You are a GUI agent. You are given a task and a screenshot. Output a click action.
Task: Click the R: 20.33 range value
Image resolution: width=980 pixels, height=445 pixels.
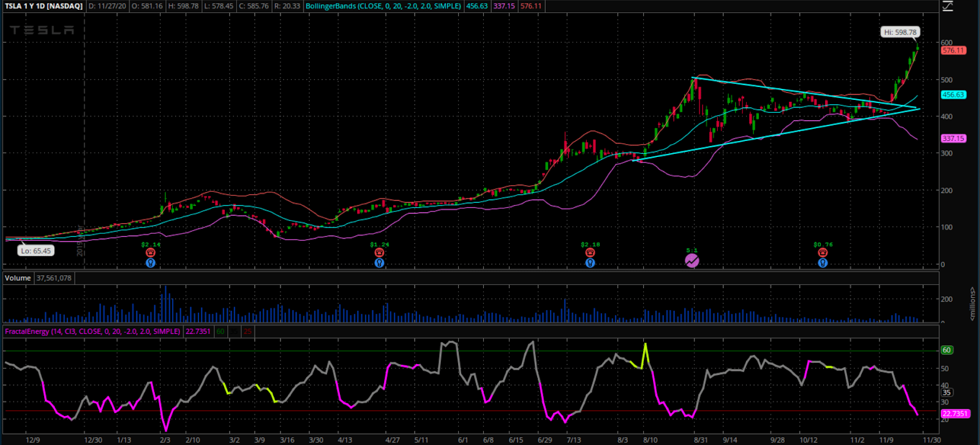click(x=287, y=6)
